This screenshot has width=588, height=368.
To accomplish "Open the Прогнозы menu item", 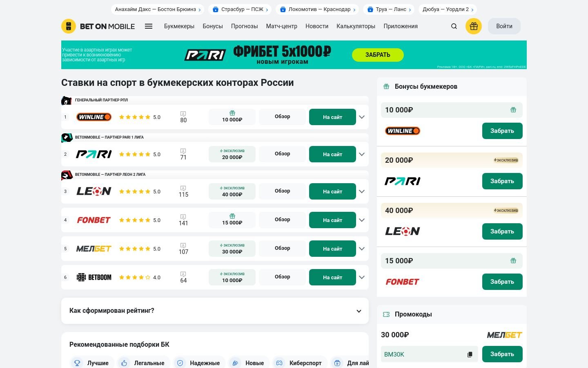I will tap(245, 26).
